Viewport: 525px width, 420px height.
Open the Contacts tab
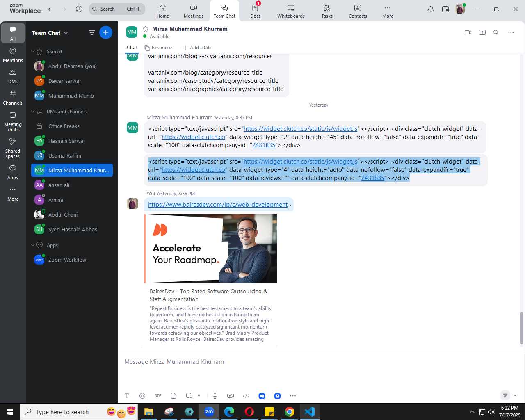point(358,11)
